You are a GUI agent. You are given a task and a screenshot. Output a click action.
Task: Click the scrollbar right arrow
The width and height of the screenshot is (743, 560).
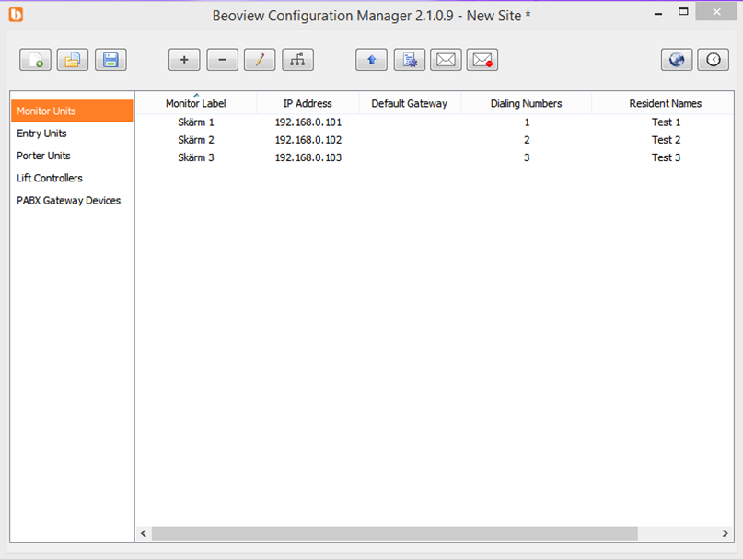725,533
